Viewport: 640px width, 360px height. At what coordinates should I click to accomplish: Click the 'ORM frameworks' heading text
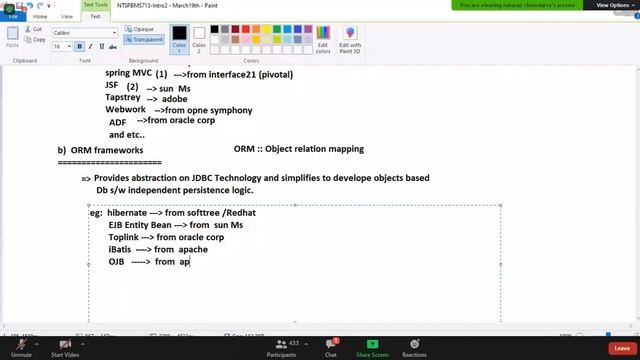point(107,150)
